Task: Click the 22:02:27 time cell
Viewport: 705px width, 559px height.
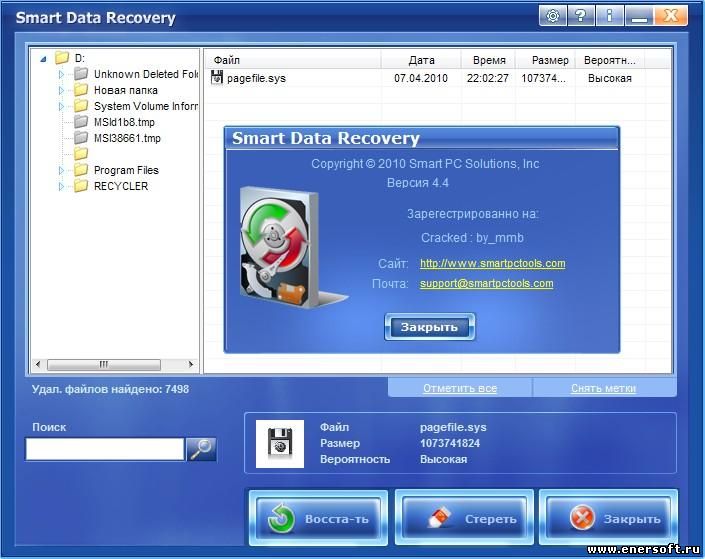Action: [x=488, y=78]
